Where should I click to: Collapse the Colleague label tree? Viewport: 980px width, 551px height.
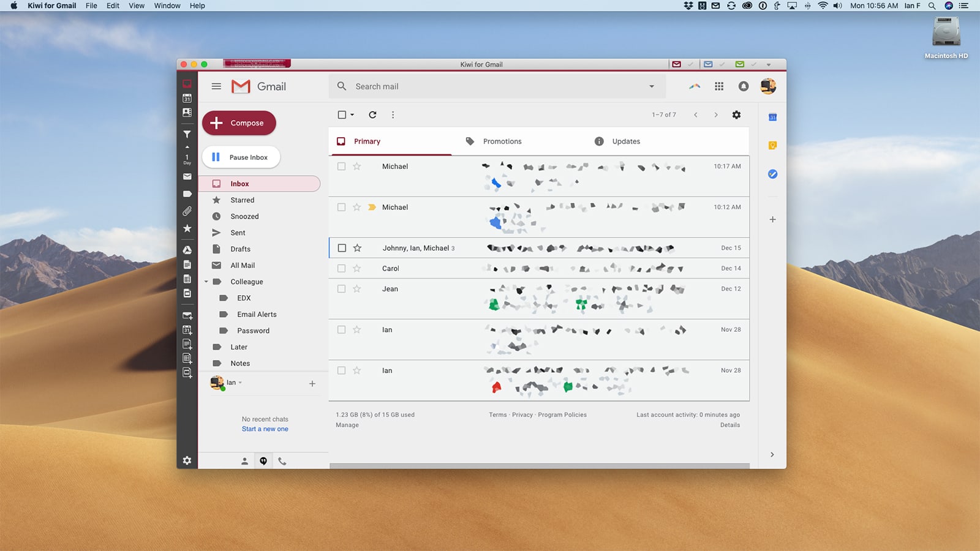206,282
